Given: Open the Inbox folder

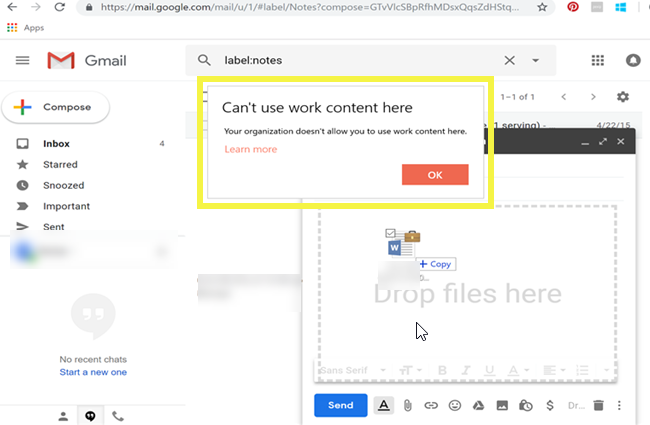Looking at the screenshot, I should pos(56,144).
